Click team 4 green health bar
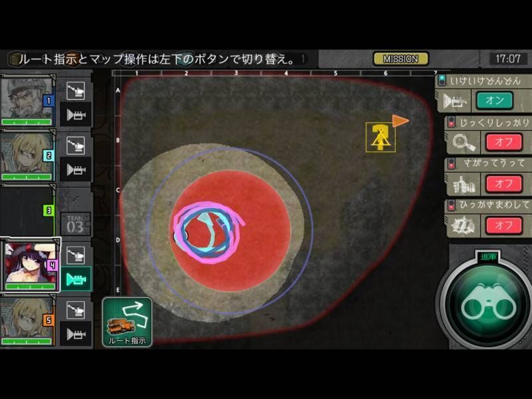Image resolution: width=532 pixels, height=399 pixels. pyautogui.click(x=30, y=287)
